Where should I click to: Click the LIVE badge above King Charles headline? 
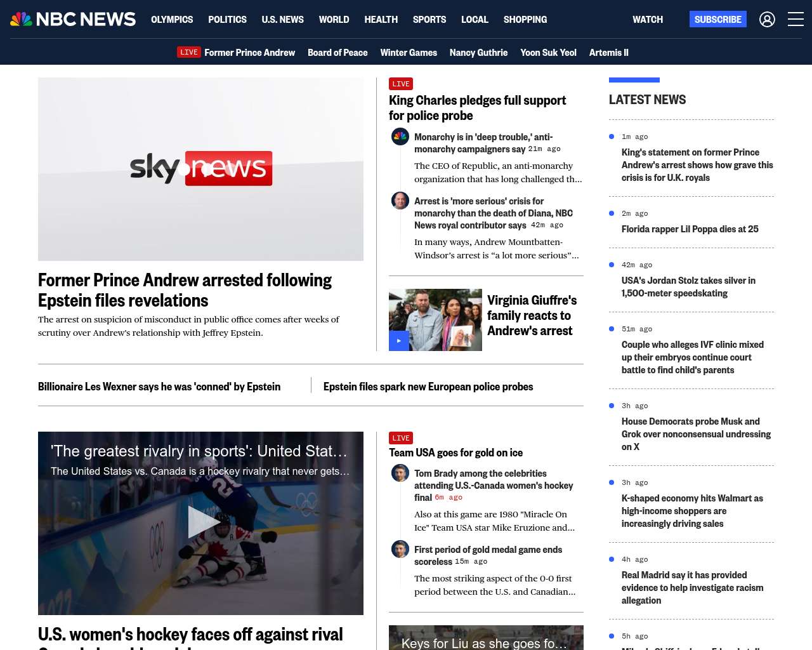[x=401, y=84]
